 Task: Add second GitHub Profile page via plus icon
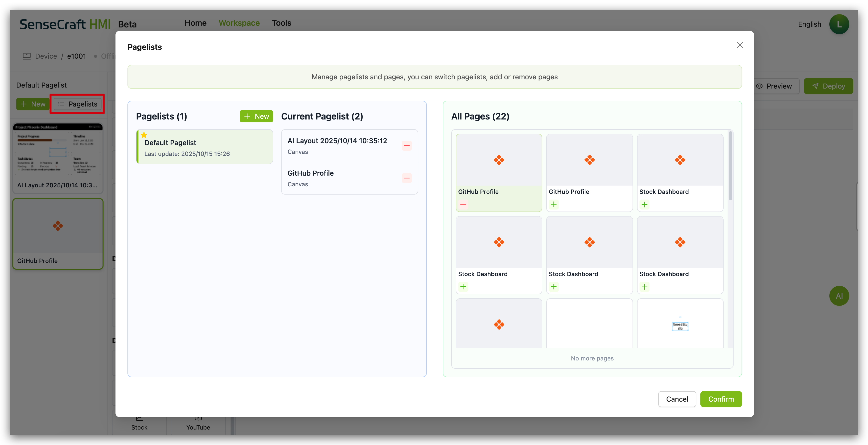tap(554, 205)
